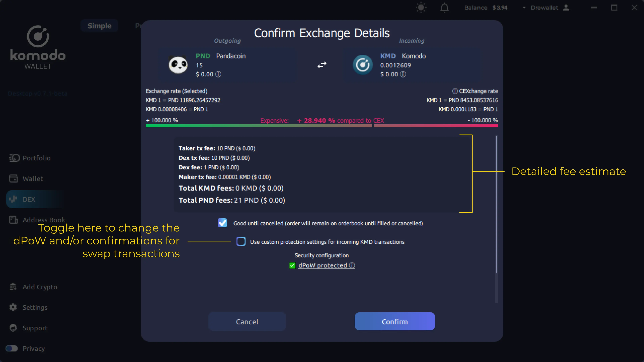
Task: Cancel the exchange transaction
Action: coord(247,321)
